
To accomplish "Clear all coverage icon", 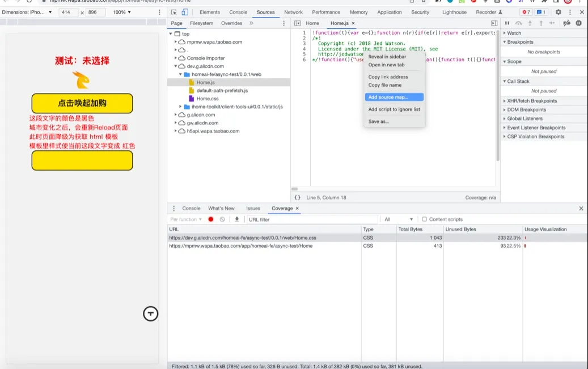I will (222, 219).
